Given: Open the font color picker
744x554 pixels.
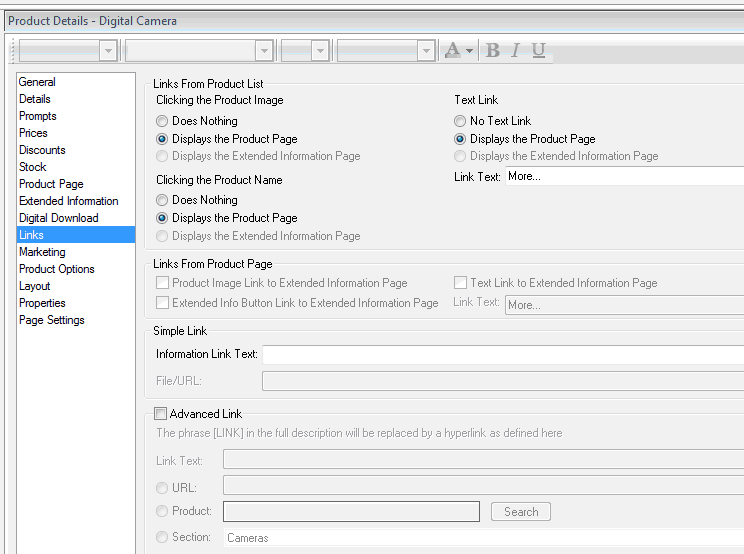Looking at the screenshot, I should (459, 50).
